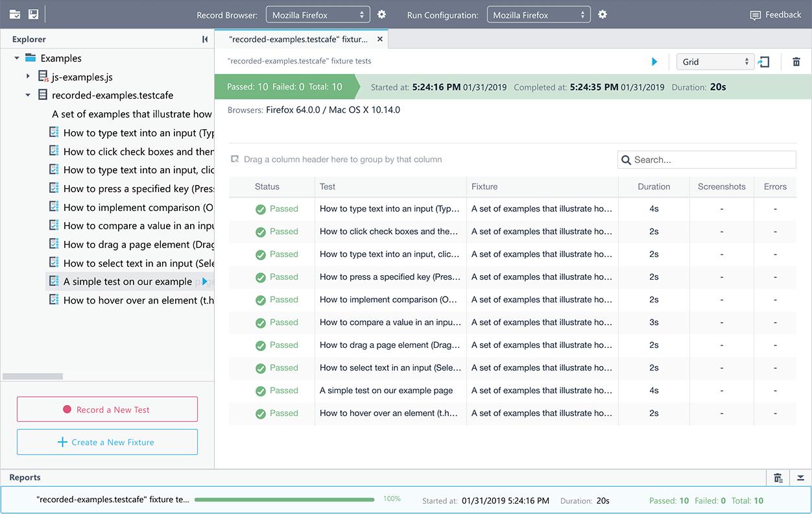
Task: Open the Run Configuration dropdown
Action: tap(538, 15)
